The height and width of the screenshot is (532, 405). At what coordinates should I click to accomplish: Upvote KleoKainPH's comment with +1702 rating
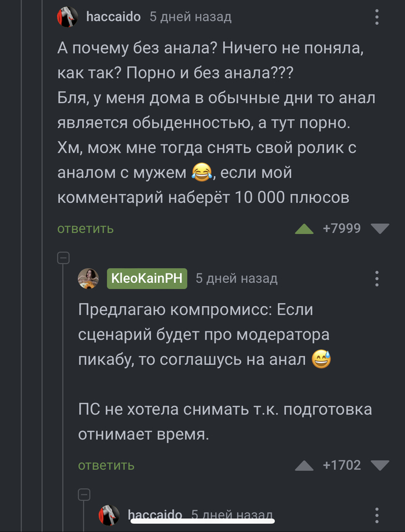(x=304, y=465)
